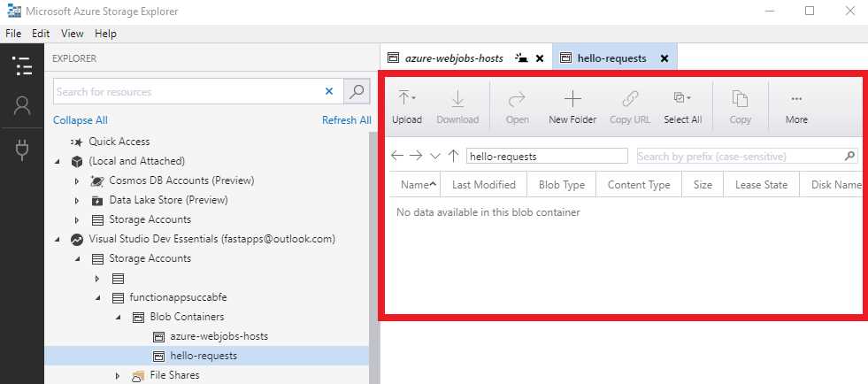Image resolution: width=868 pixels, height=384 pixels.
Task: Click the Collapse All link
Action: pyautogui.click(x=81, y=120)
